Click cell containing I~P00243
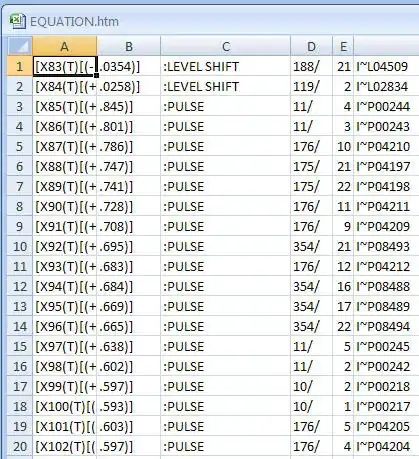419x459 pixels. 386,126
